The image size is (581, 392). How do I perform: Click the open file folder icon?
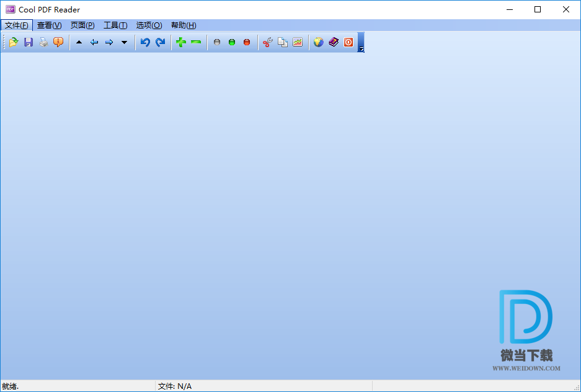(14, 42)
